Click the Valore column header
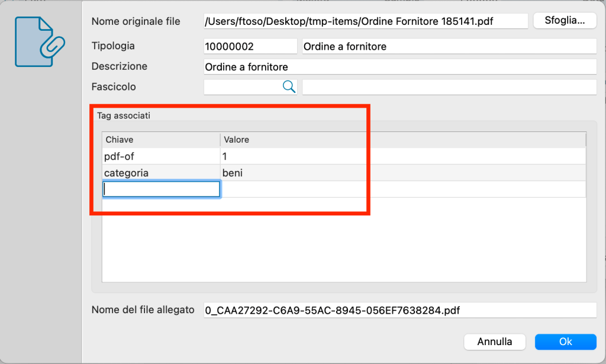Viewport: 606px width, 364px height. [402, 140]
